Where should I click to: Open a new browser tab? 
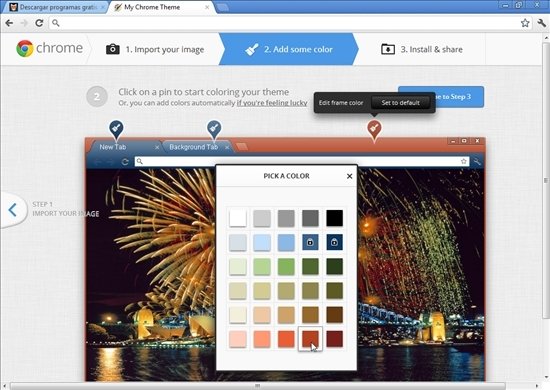click(222, 7)
